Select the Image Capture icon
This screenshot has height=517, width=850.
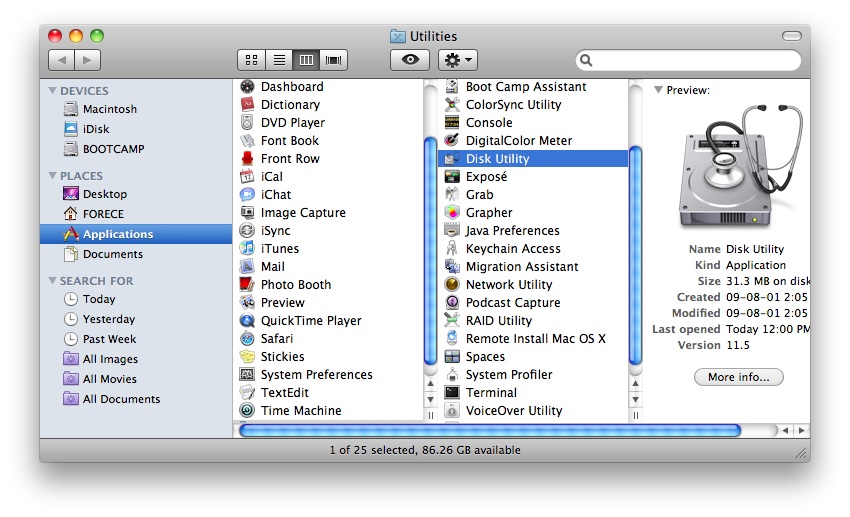pos(247,212)
